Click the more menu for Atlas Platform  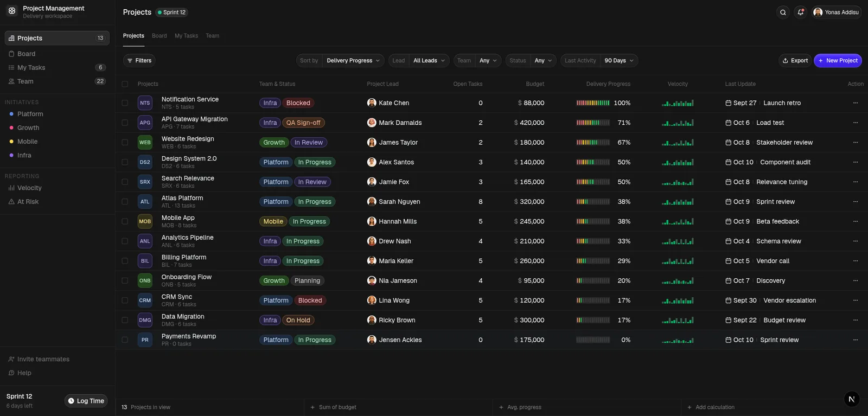(x=856, y=202)
